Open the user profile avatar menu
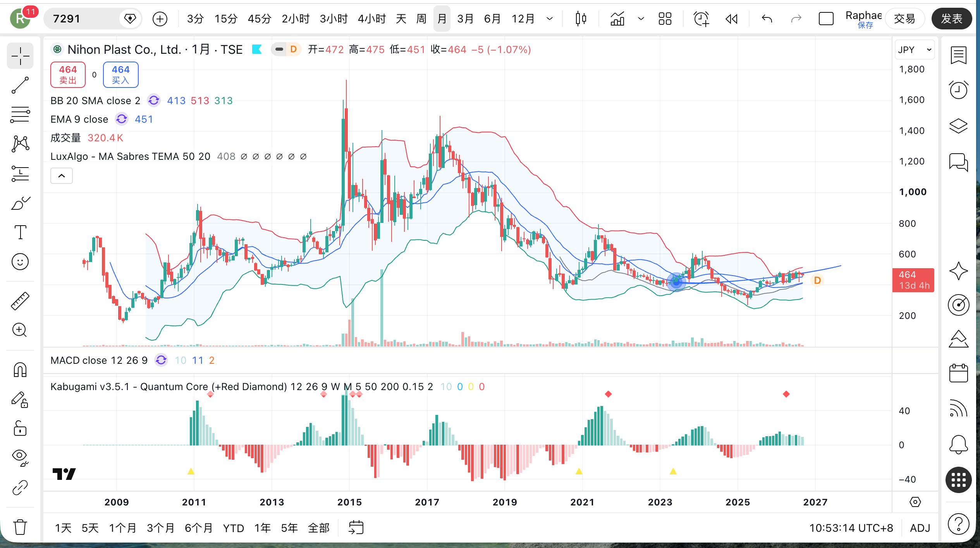This screenshot has width=980, height=548. click(21, 19)
